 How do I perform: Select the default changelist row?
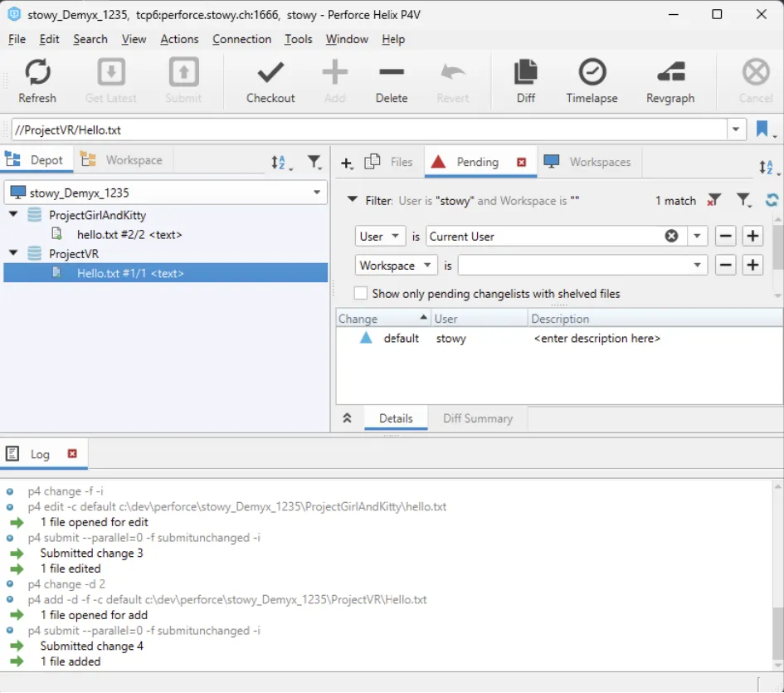click(559, 339)
